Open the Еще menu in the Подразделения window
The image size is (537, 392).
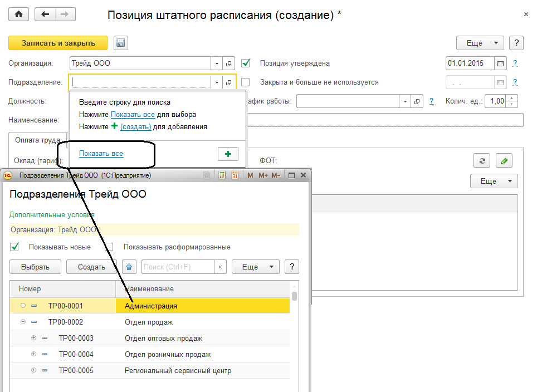pyautogui.click(x=256, y=267)
